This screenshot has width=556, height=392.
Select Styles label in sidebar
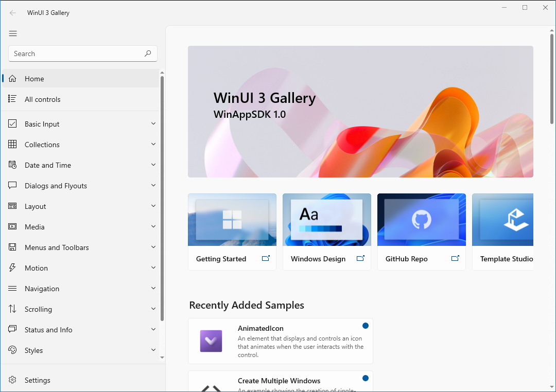33,350
